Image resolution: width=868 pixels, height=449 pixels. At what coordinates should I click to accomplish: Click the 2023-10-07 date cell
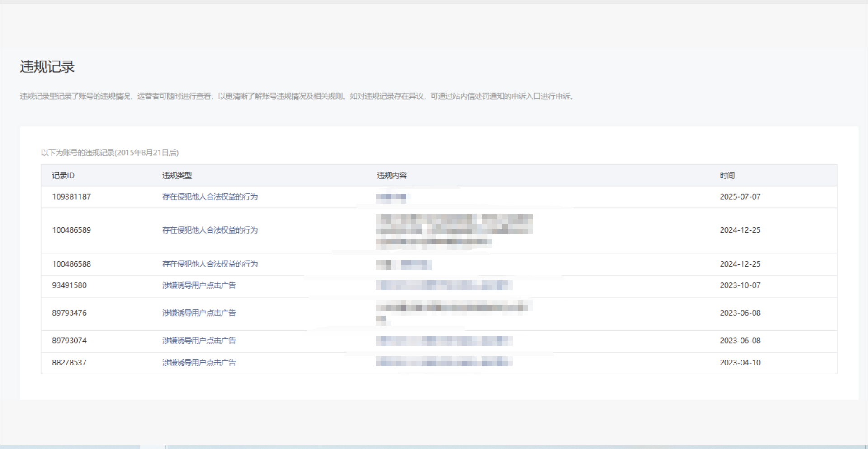pyautogui.click(x=740, y=285)
